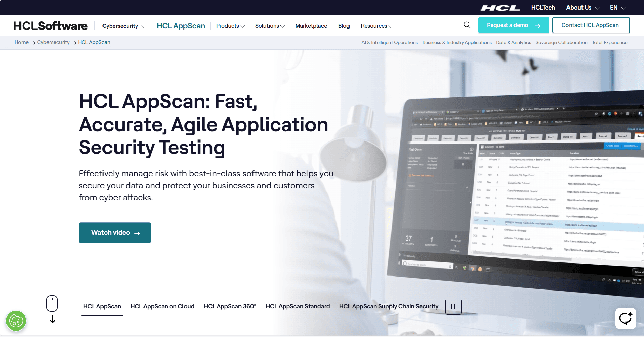The image size is (644, 337).
Task: Visit the HCLTech link
Action: (543, 8)
